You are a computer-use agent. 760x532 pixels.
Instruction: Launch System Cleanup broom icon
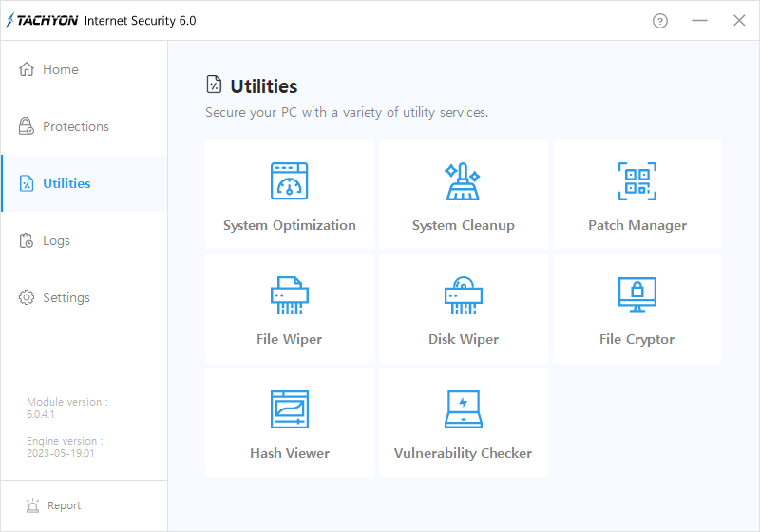click(463, 181)
